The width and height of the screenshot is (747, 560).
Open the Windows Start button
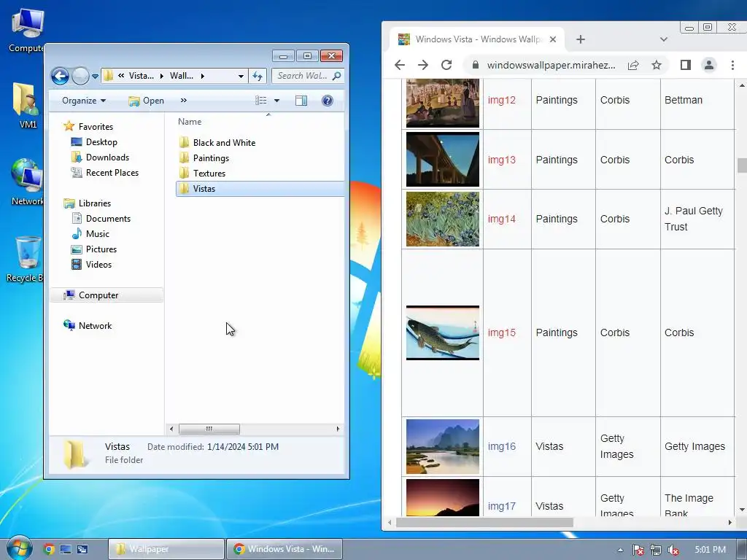pos(19,548)
